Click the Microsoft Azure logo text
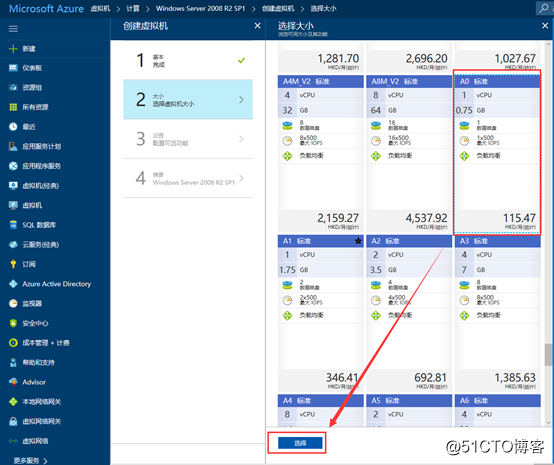 (x=46, y=8)
